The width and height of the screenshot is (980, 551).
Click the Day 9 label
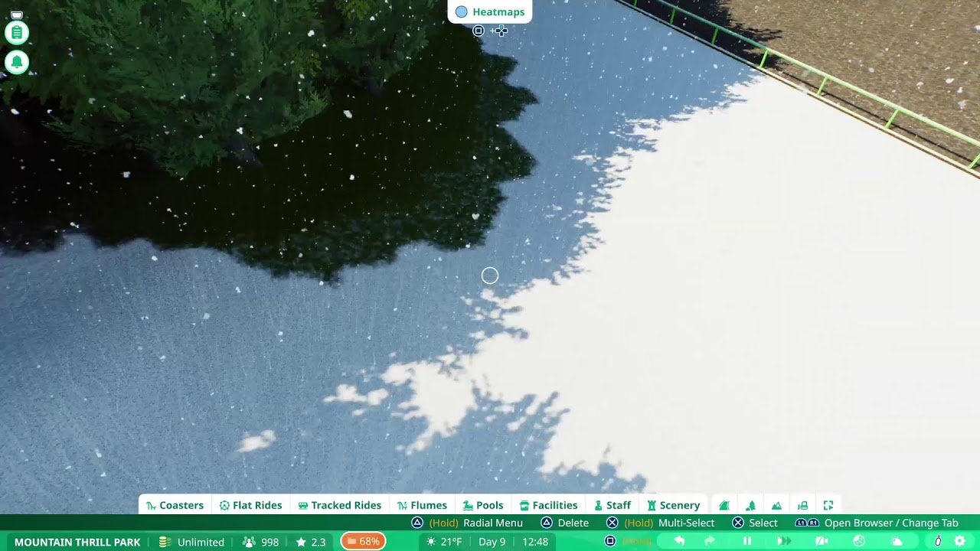point(492,542)
